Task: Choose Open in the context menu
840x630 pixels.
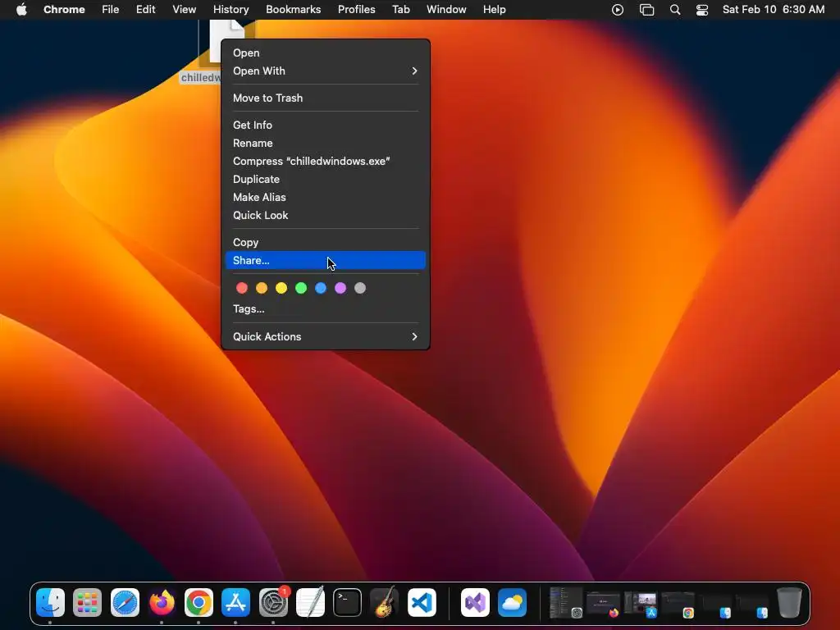Action: pyautogui.click(x=326, y=52)
